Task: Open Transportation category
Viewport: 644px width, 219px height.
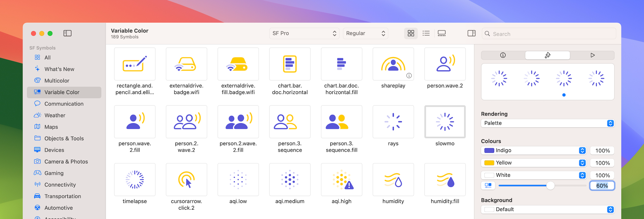Action: (64, 196)
